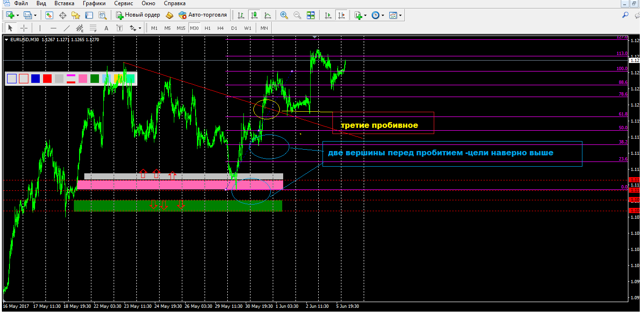The height and width of the screenshot is (313, 644).
Task: Zoom out on the chart
Action: pos(297,15)
